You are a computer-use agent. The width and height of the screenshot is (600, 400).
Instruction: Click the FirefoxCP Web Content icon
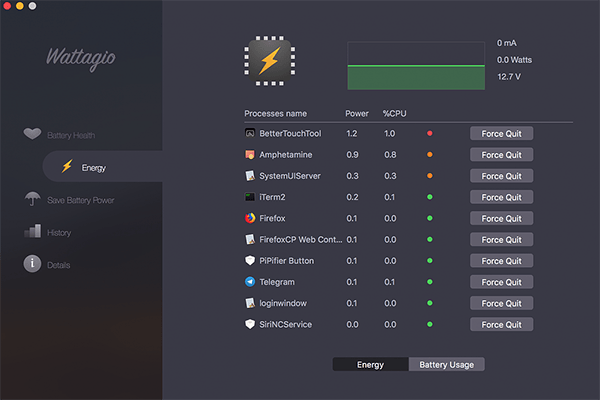pyautogui.click(x=250, y=240)
